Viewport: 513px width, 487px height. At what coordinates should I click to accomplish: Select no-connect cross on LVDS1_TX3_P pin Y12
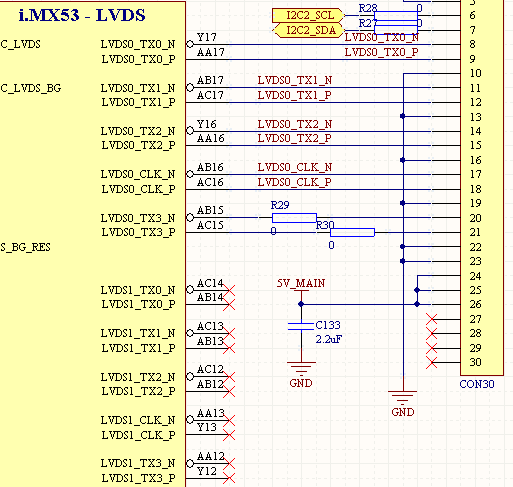pos(229,478)
